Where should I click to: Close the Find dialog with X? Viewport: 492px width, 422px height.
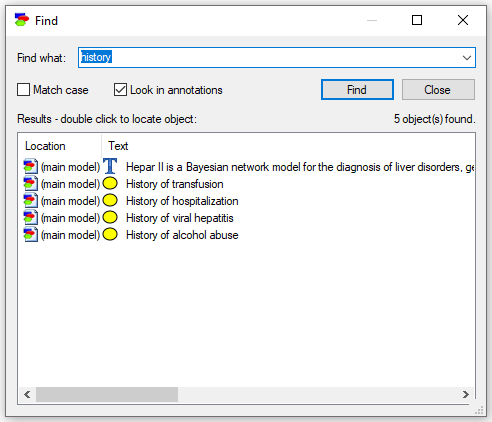pos(463,20)
